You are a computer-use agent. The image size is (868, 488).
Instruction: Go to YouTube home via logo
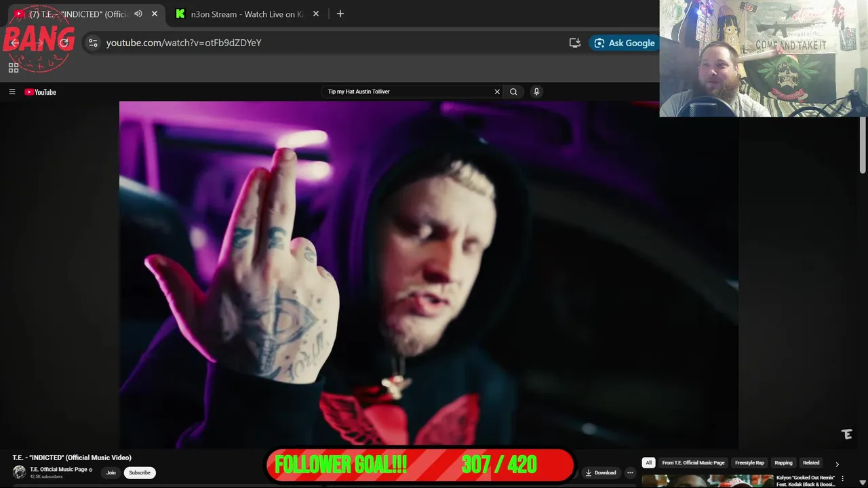coord(41,92)
